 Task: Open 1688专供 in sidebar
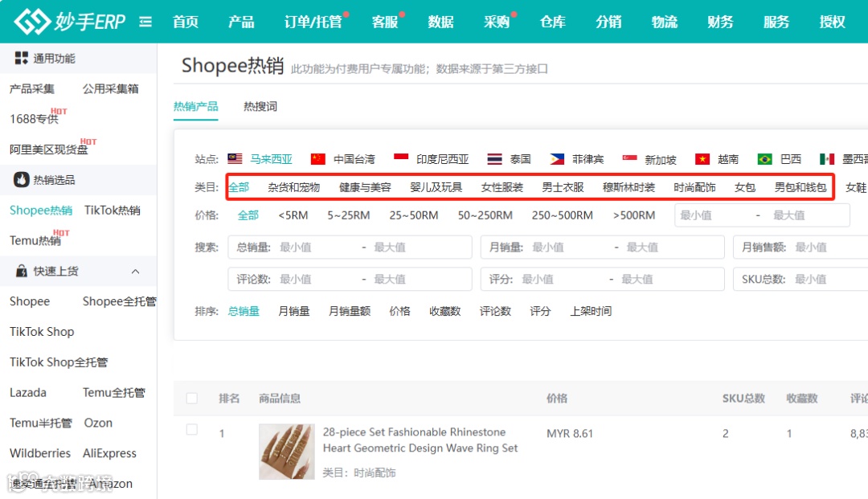coord(34,119)
